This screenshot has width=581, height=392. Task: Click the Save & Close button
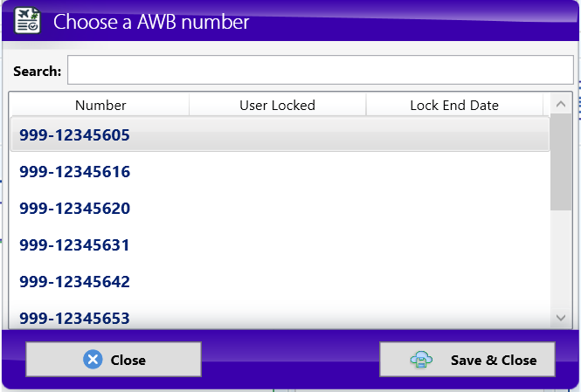click(x=467, y=360)
